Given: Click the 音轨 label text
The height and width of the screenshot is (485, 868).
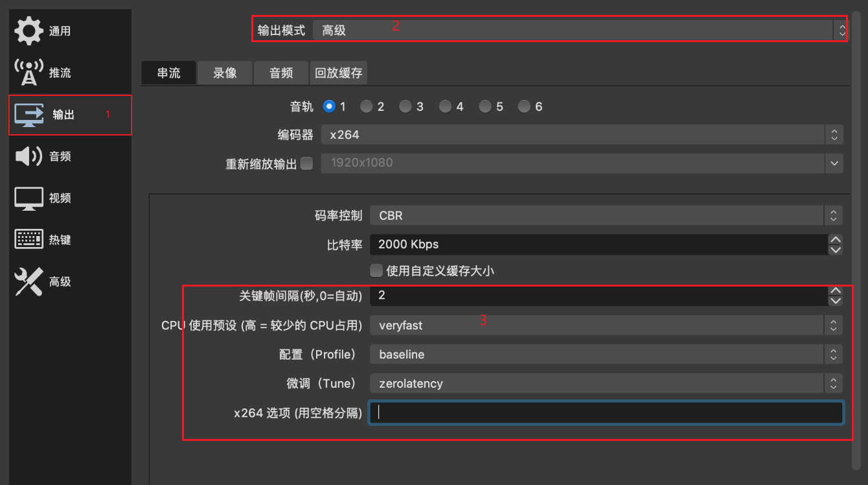Looking at the screenshot, I should [x=302, y=106].
